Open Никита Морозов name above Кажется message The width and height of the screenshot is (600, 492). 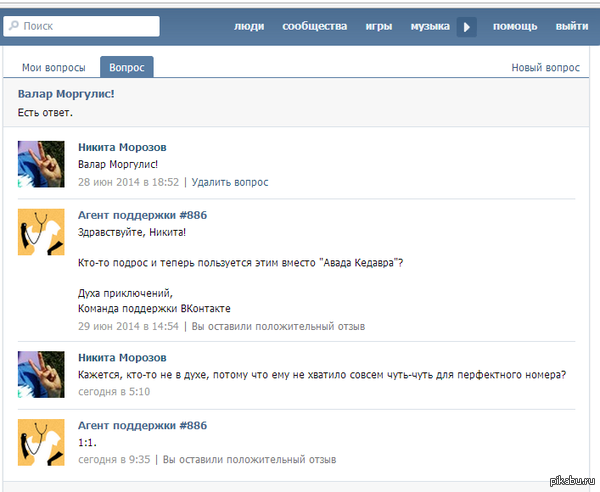click(x=122, y=357)
